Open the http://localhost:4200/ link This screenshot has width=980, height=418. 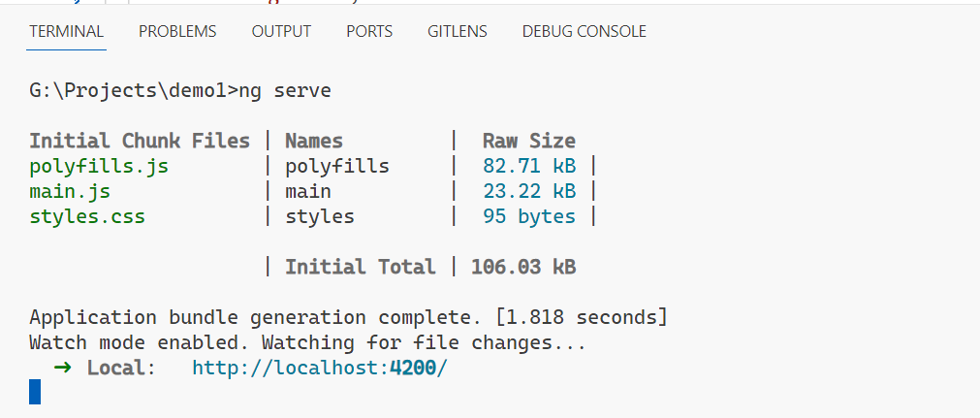coord(320,368)
